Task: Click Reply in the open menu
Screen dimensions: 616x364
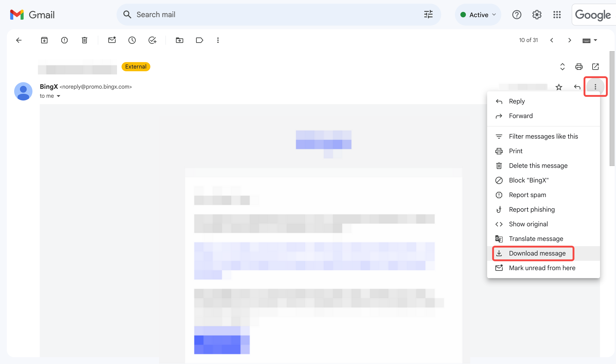Action: (x=517, y=101)
